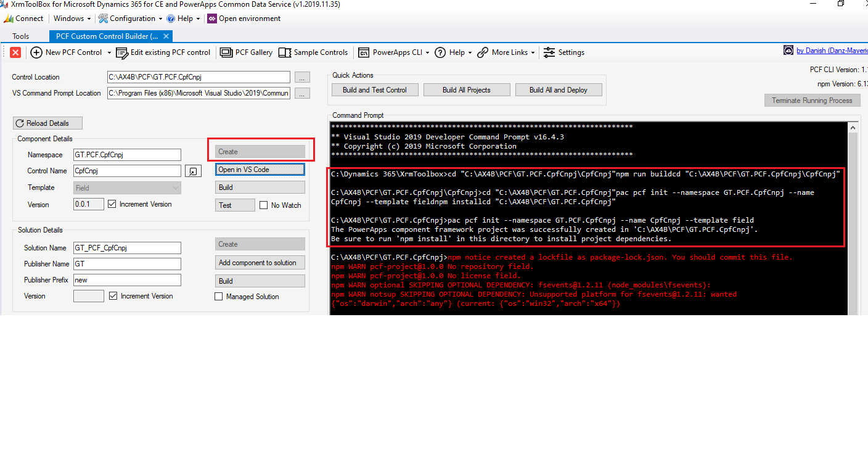
Task: Click the author avatar icon
Action: pyautogui.click(x=788, y=51)
